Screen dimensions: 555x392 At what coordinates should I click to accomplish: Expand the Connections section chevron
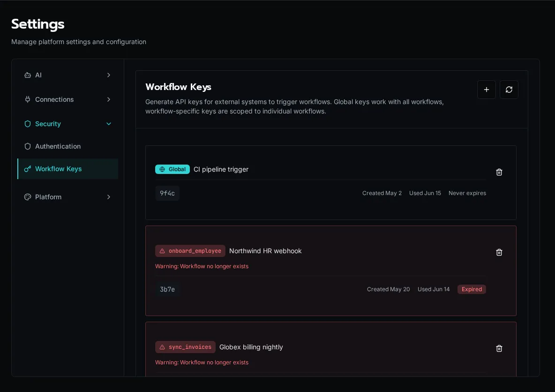(109, 99)
